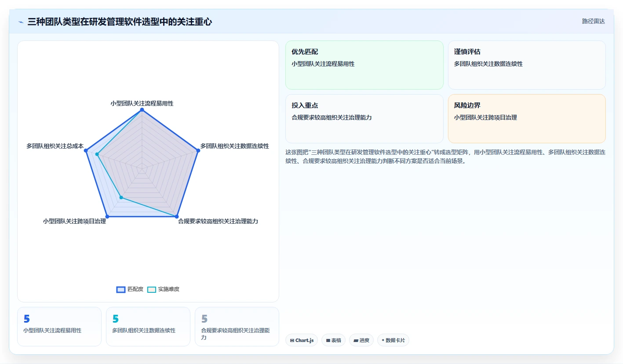Click the title 三种团队类型在研发管理软件选型中的关注重心
The width and height of the screenshot is (623, 364).
(x=120, y=22)
